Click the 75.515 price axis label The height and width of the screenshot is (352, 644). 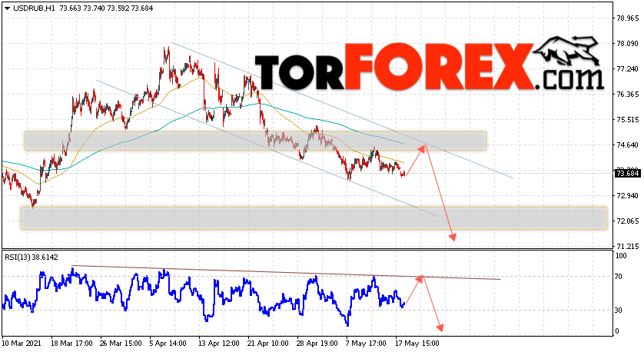click(x=628, y=120)
